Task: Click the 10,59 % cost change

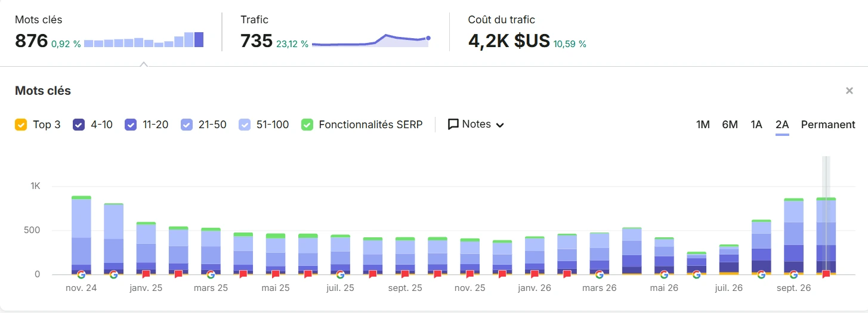Action: point(570,44)
